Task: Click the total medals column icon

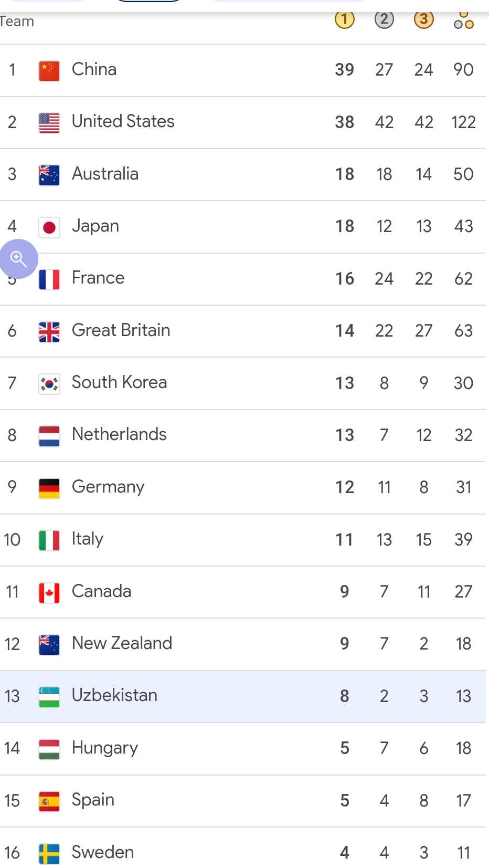Action: 464,21
